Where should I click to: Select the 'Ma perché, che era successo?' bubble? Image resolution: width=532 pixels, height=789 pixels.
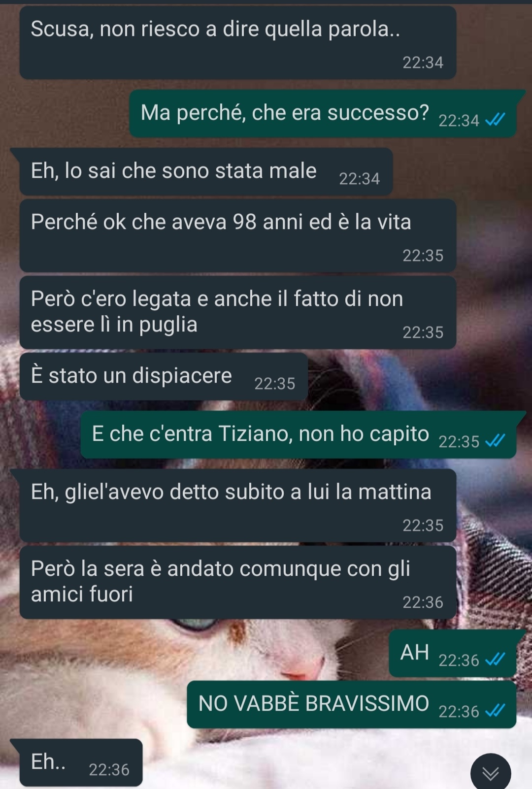tap(323, 113)
